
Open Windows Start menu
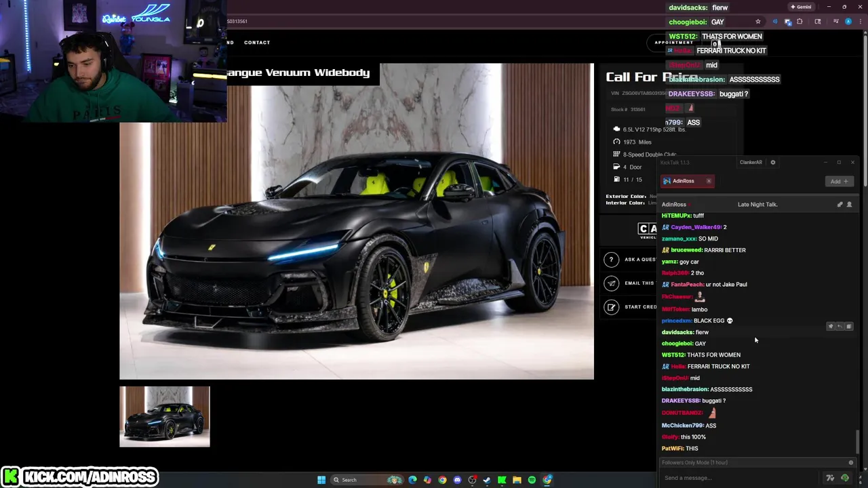point(321,480)
